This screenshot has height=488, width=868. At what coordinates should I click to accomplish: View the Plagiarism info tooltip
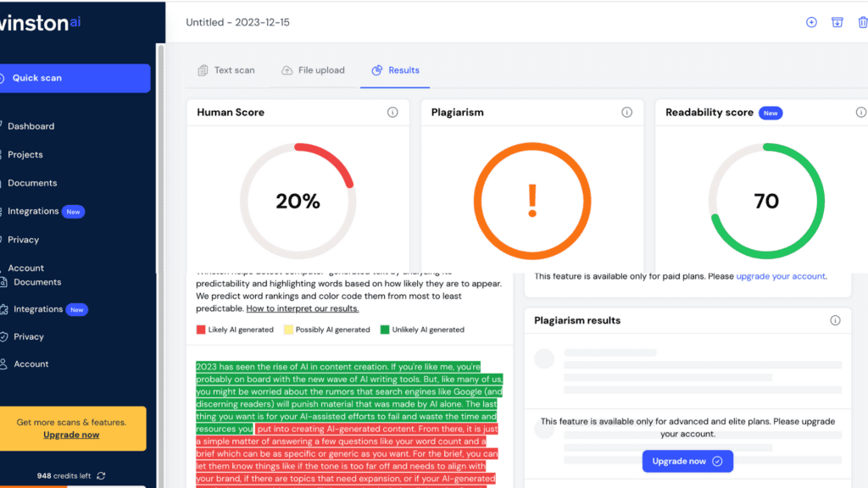[x=626, y=111]
